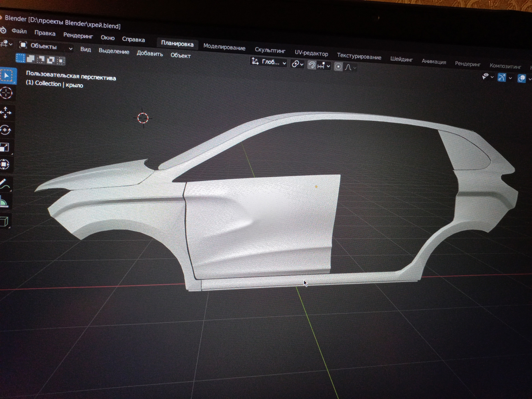The height and width of the screenshot is (399, 532).
Task: Click the transform orientation axes icon
Action: pos(255,61)
